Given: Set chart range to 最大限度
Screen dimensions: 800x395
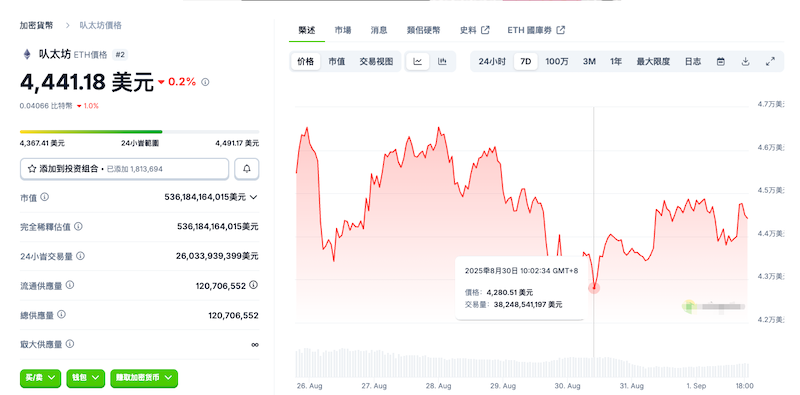Looking at the screenshot, I should pos(653,62).
